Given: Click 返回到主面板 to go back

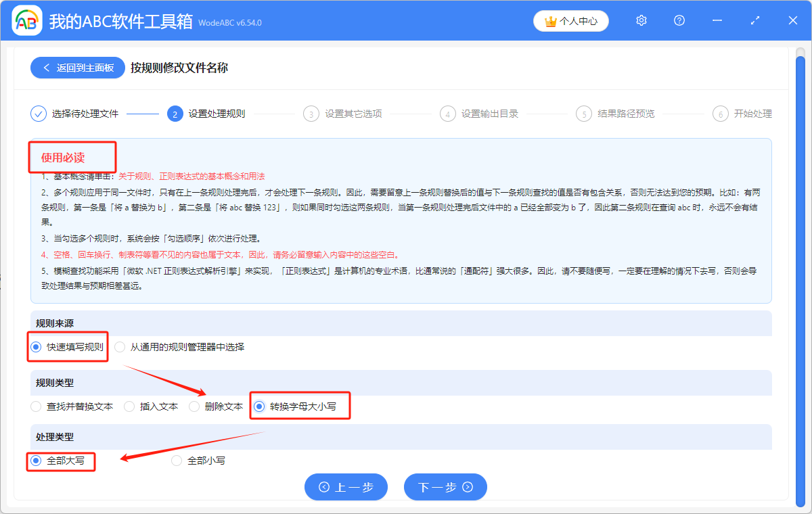Looking at the screenshot, I should point(77,68).
